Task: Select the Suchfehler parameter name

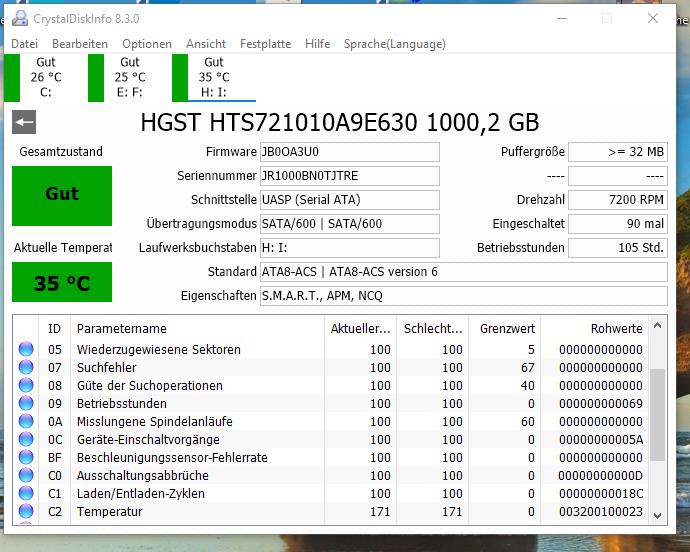Action: pyautogui.click(x=106, y=368)
